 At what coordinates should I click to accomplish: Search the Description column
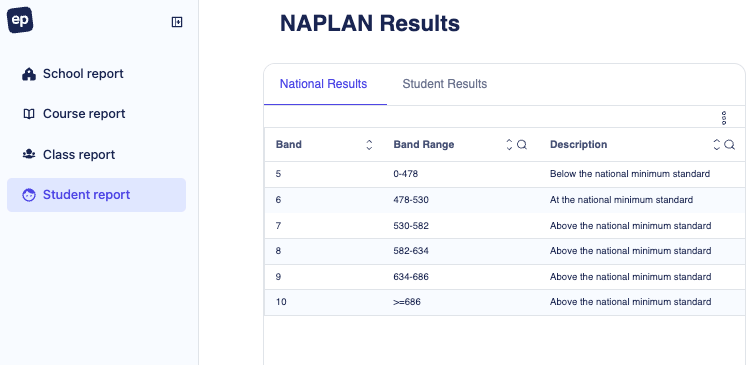pyautogui.click(x=729, y=145)
